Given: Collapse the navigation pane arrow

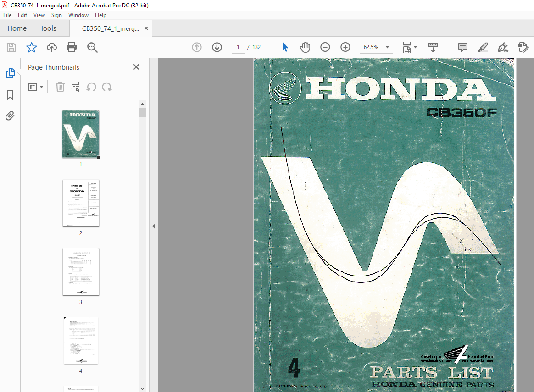Looking at the screenshot, I should pos(154,226).
